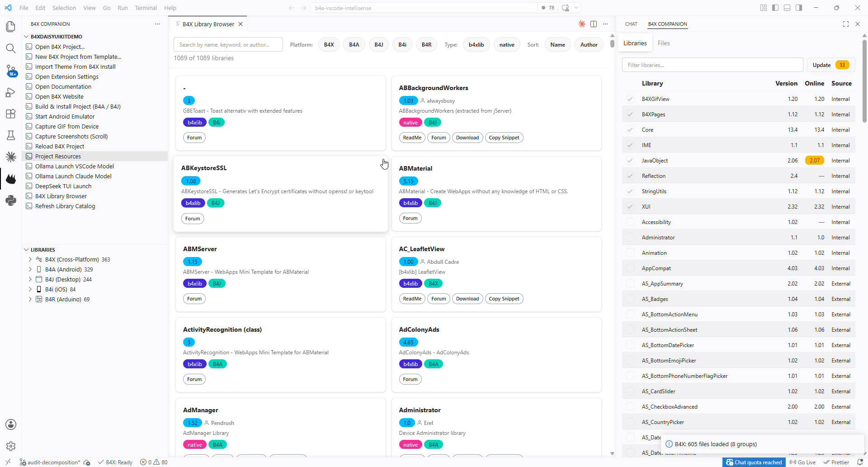Click the remote window icon in status bar
Screen dimensions: 868x467
coord(8,462)
